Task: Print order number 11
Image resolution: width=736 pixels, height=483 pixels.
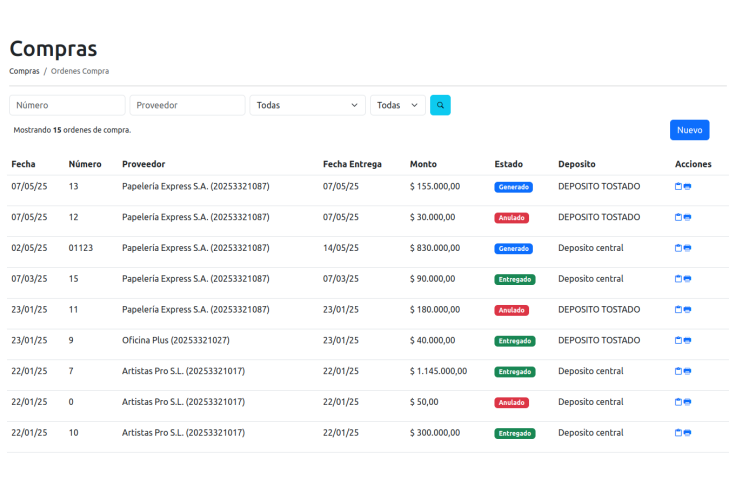Action: (687, 310)
